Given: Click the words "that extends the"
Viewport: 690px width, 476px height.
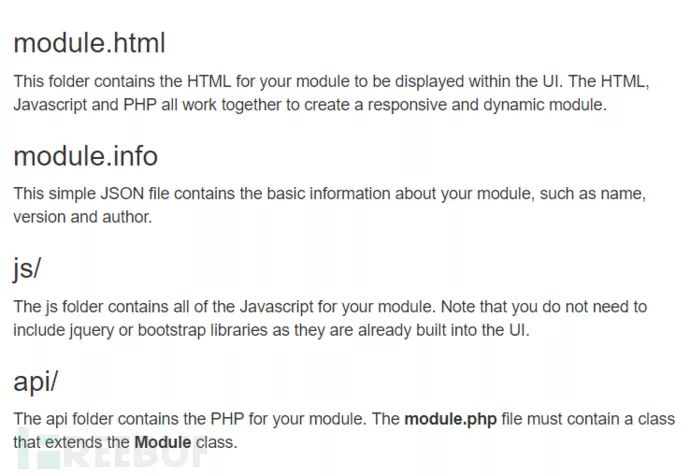Looking at the screenshot, I should (71, 442).
